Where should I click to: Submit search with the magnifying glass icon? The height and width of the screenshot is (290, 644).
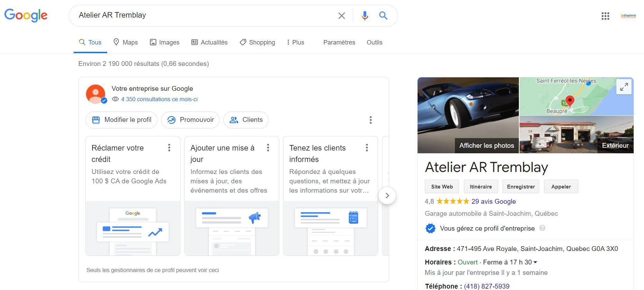[383, 16]
